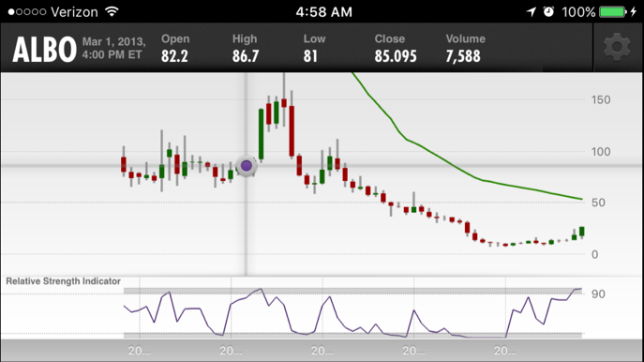Tap the 0 price axis label
644x362 pixels.
(x=594, y=254)
